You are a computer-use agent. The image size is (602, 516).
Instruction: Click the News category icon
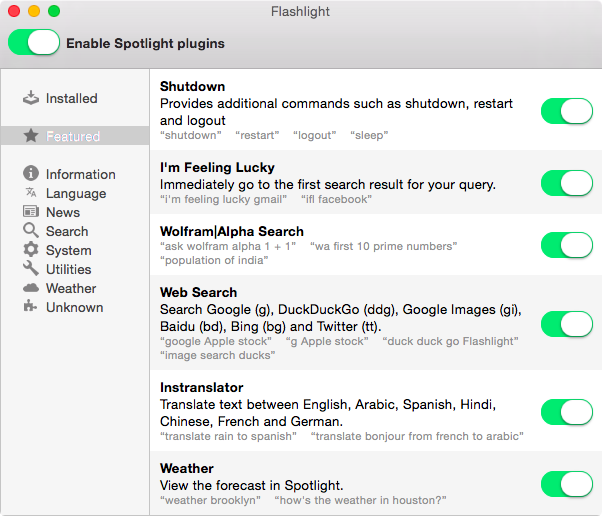coord(31,212)
